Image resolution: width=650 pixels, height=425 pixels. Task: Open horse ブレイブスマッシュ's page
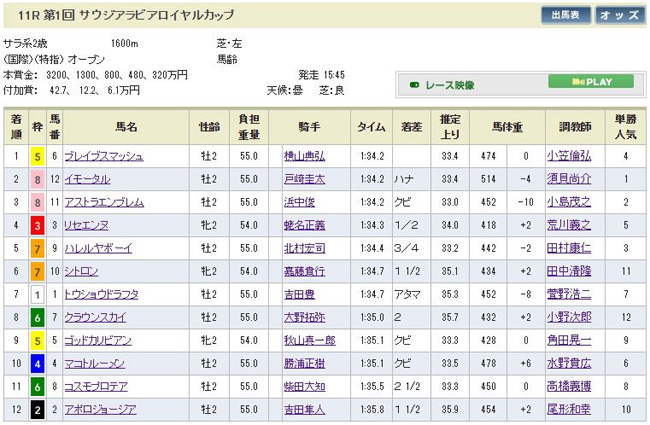click(x=104, y=156)
